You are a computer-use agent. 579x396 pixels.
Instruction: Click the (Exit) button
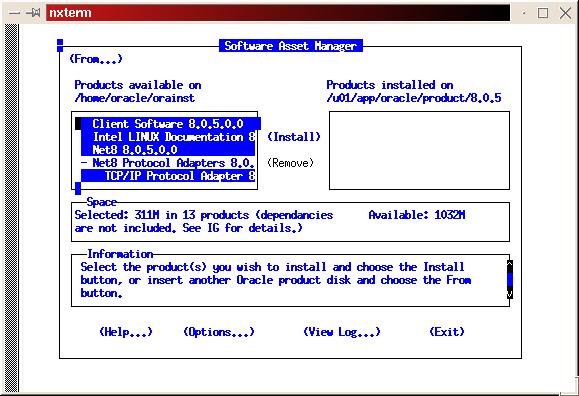(447, 332)
